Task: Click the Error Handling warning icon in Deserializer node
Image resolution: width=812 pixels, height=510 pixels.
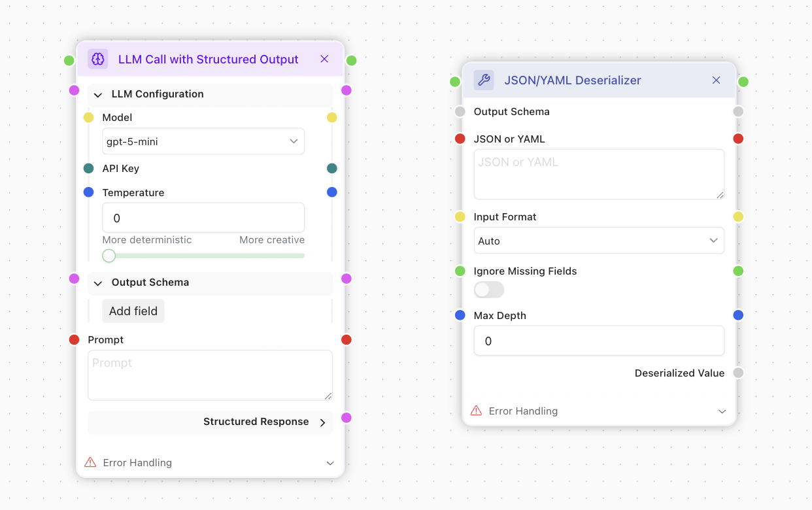Action: 477,411
